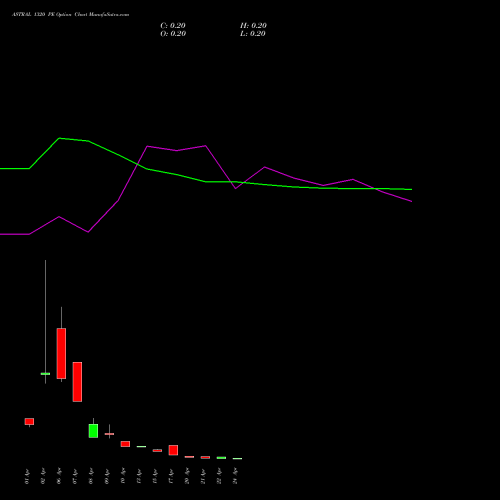Click the green doji candle with the long wick on 02 Apr
Screen dimensions: 500x500
pos(45,374)
